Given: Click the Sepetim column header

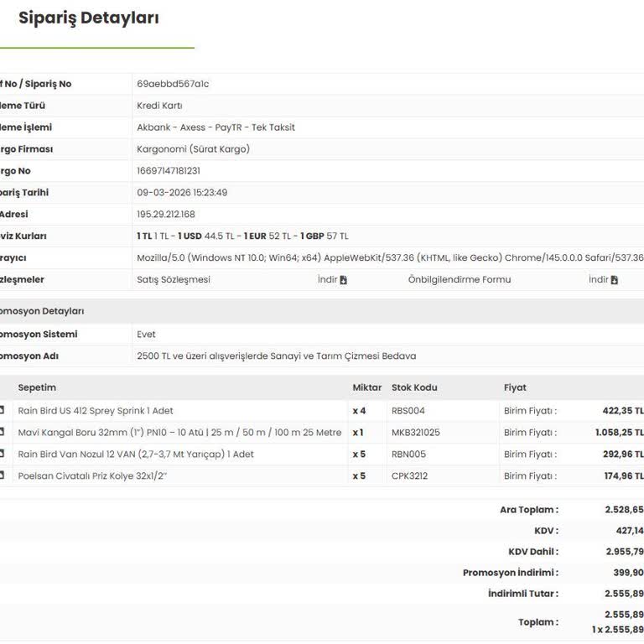Looking at the screenshot, I should click(x=37, y=388).
